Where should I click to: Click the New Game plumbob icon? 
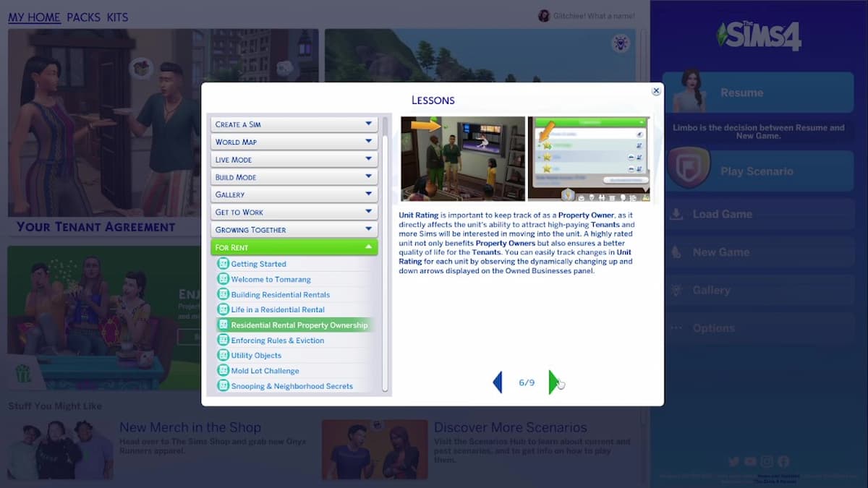[x=676, y=252]
